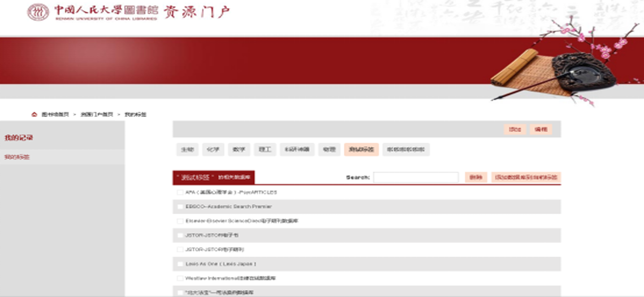The image size is (644, 297).
Task: Check the Elsevier ScienceDirect checkbox
Action: [180, 221]
